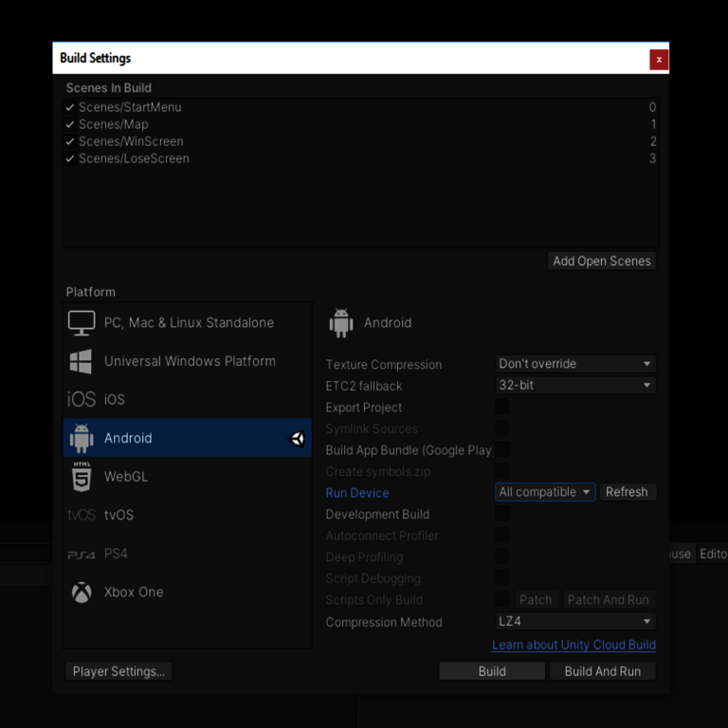Image resolution: width=728 pixels, height=728 pixels.
Task: Select the tvOS platform entry
Action: tap(188, 515)
